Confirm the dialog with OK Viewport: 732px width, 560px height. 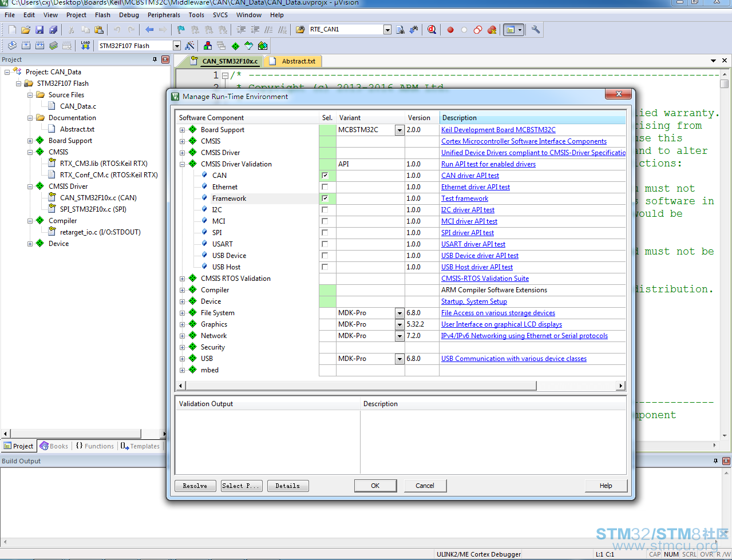click(375, 486)
